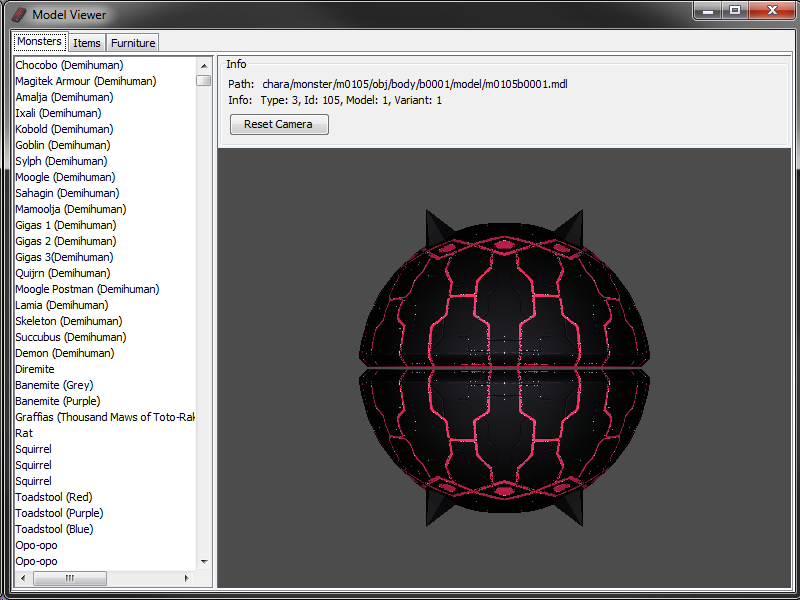Close the Model Viewer window

(x=772, y=11)
